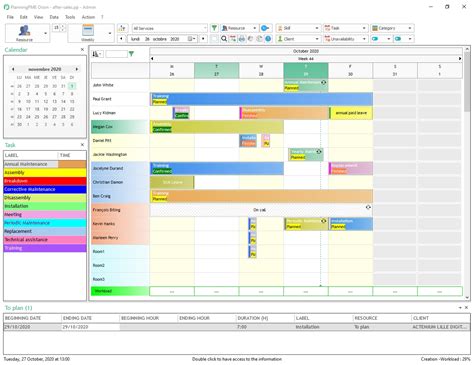Click John White's Annual Maintenance event
Viewport: 474px width, 365px height.
(x=306, y=85)
